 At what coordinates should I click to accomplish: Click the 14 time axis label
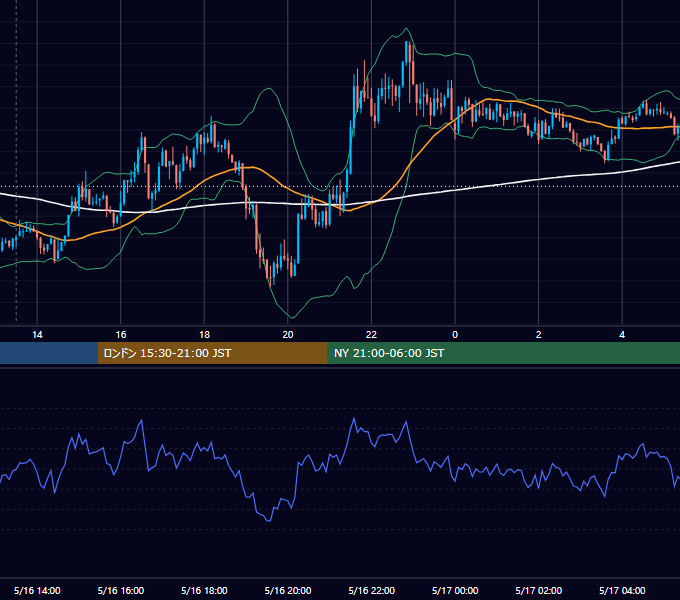click(37, 335)
